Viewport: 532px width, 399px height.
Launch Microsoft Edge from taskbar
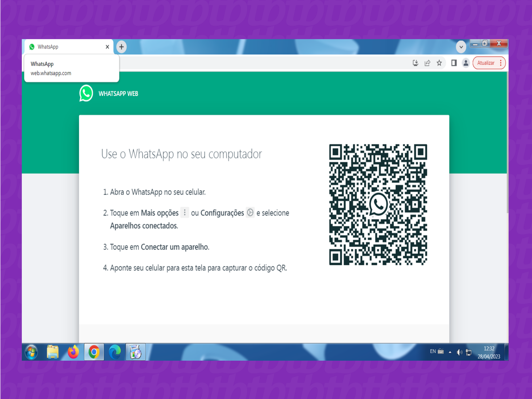tap(115, 352)
